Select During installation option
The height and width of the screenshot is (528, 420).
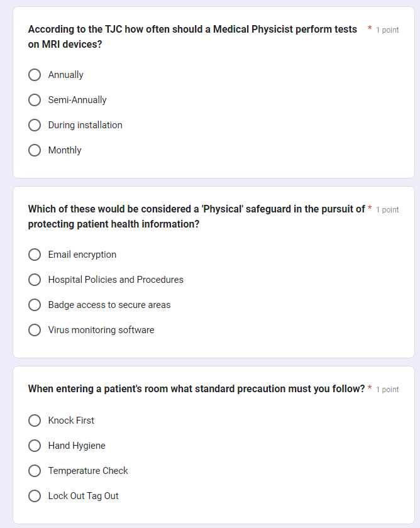click(x=35, y=125)
